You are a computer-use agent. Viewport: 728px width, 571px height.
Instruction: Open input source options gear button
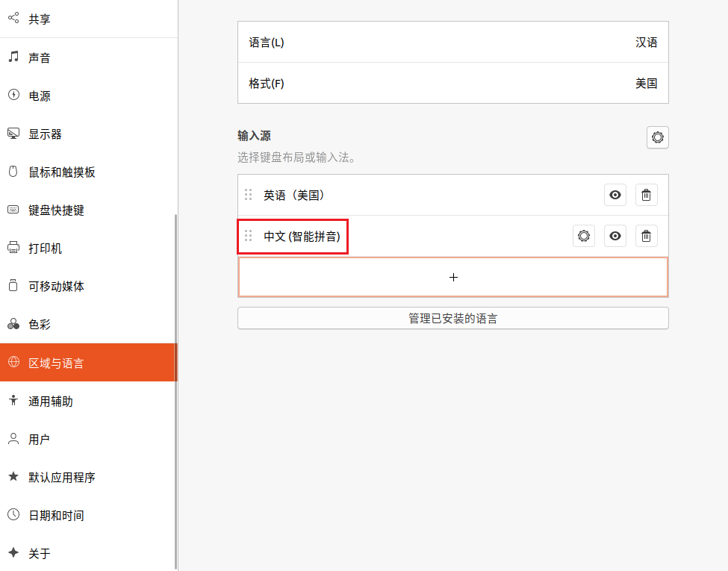(x=657, y=137)
